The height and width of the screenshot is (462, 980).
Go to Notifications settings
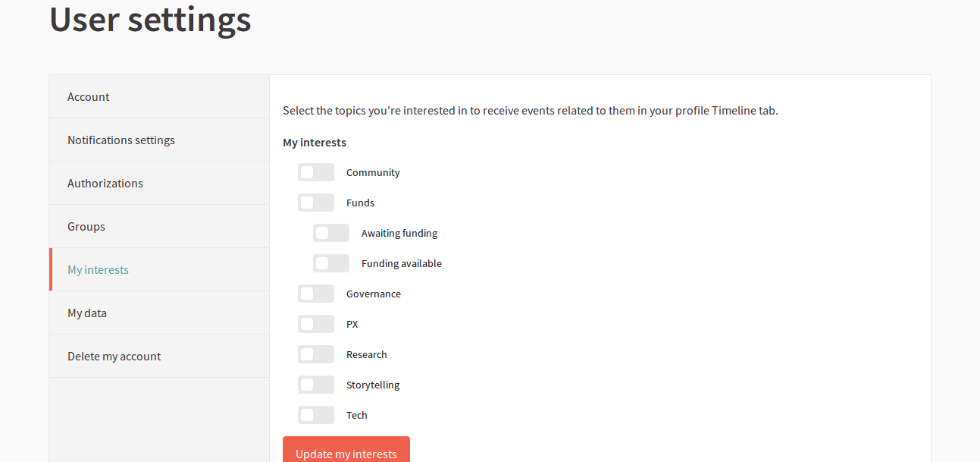[121, 140]
